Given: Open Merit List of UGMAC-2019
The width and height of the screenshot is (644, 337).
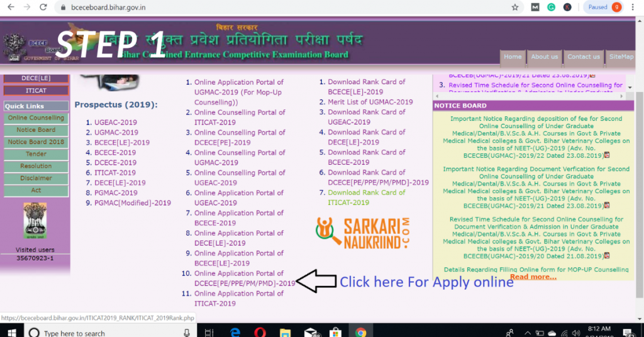Looking at the screenshot, I should pos(370,102).
